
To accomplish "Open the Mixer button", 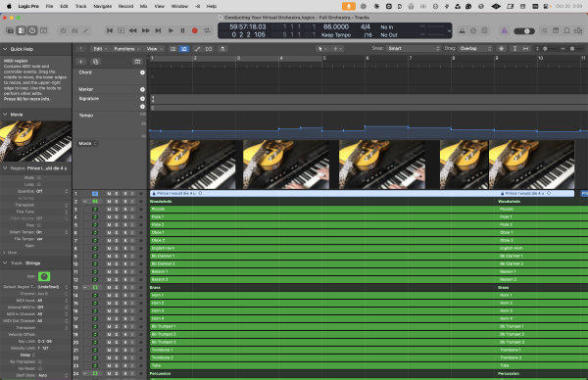I will click(74, 30).
